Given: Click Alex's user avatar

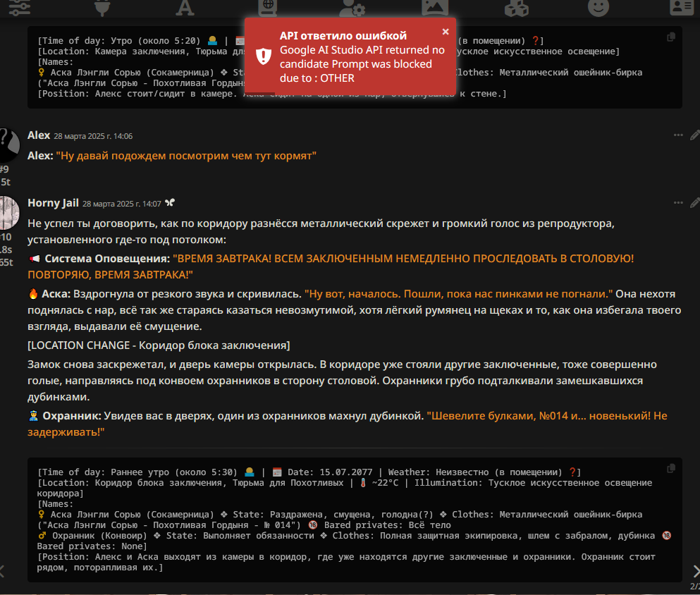Looking at the screenshot, I should pyautogui.click(x=9, y=145).
